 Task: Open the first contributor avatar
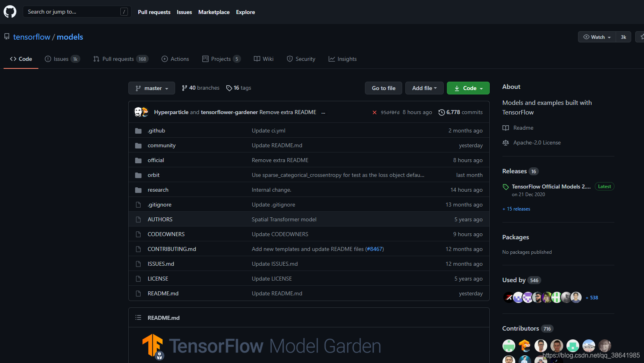[509, 346]
